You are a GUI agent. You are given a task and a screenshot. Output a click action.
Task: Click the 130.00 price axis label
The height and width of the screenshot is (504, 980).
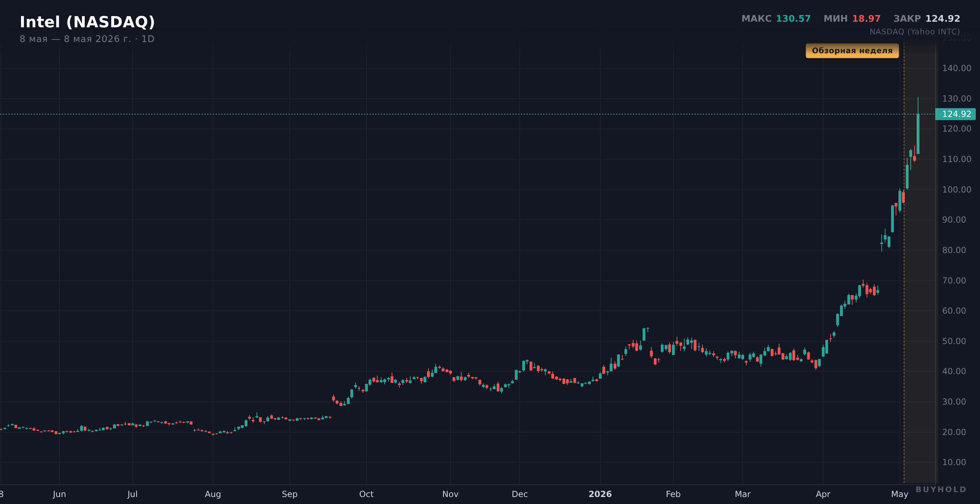click(x=957, y=98)
